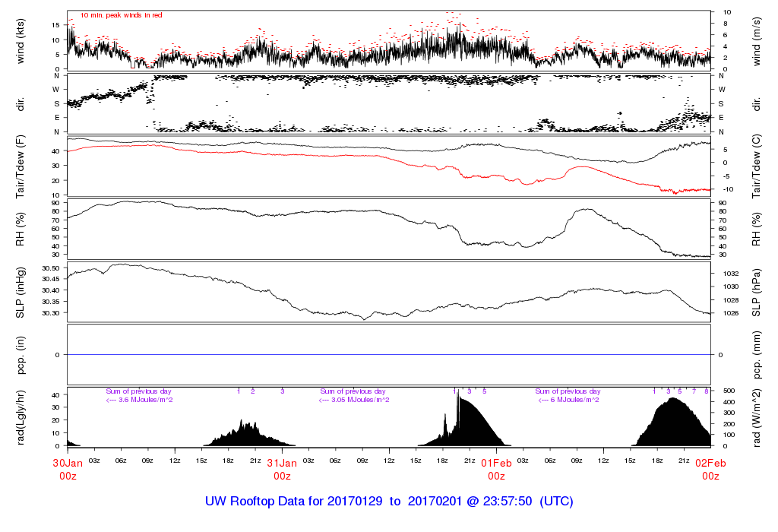Click the '10 min. peak winds in red' legend
This screenshot has width=778, height=532.
(x=121, y=15)
